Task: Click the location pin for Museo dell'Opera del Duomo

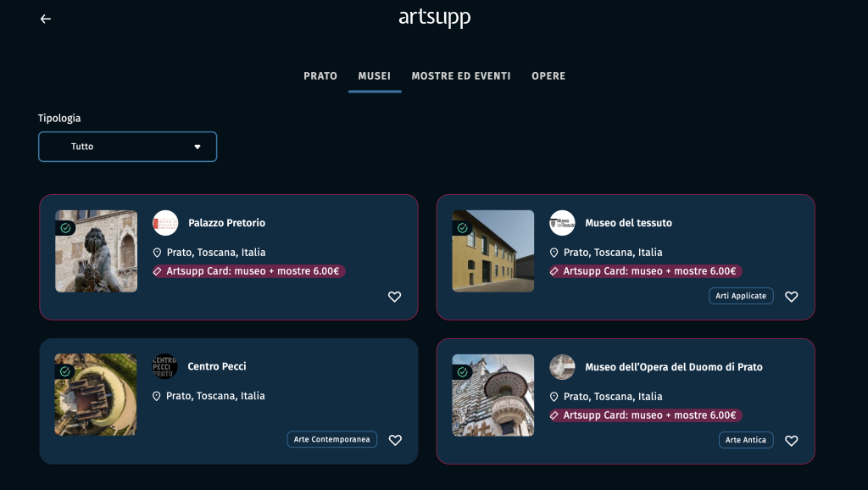Action: pos(554,397)
